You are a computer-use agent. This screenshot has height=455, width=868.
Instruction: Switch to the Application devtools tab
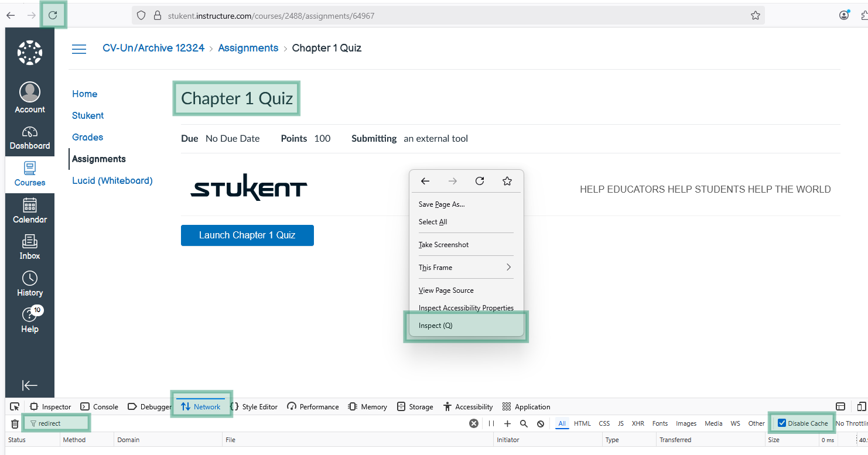click(x=526, y=406)
